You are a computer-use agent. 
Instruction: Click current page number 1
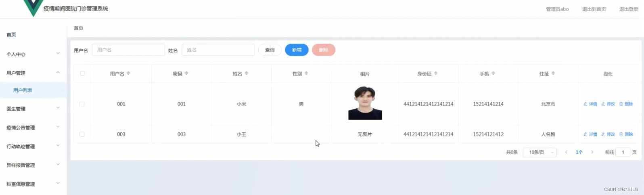coord(579,152)
